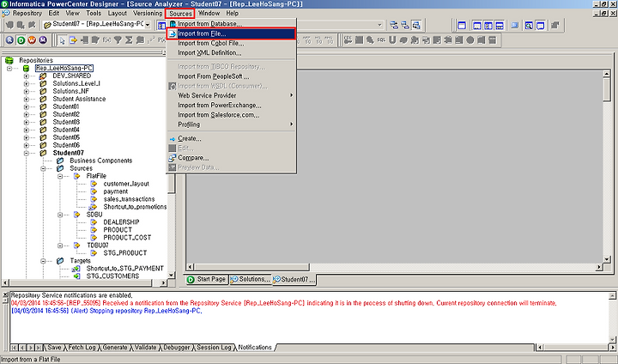The width and height of the screenshot is (618, 364).
Task: Click the Compare menu entry's icon
Action: point(173,158)
